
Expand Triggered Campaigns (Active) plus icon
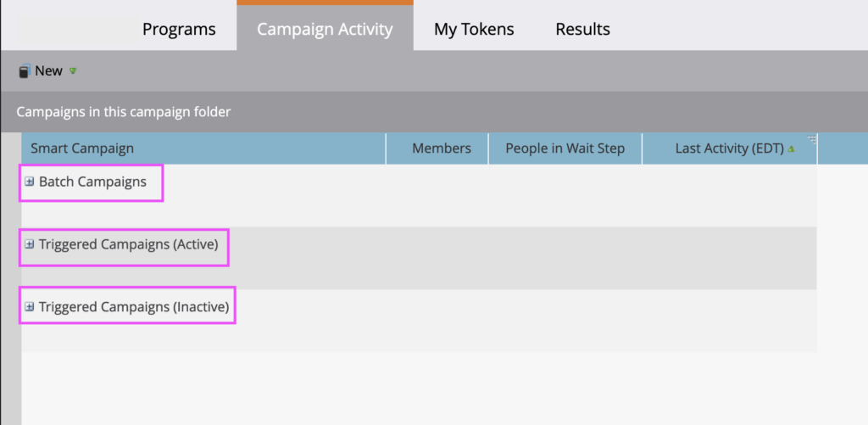click(x=30, y=244)
